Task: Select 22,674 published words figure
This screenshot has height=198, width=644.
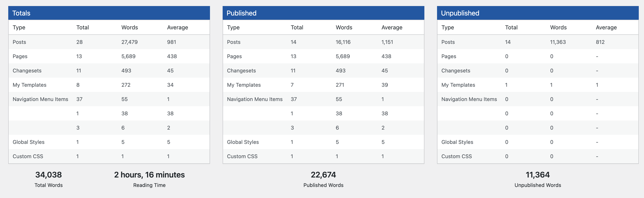Action: [x=323, y=175]
